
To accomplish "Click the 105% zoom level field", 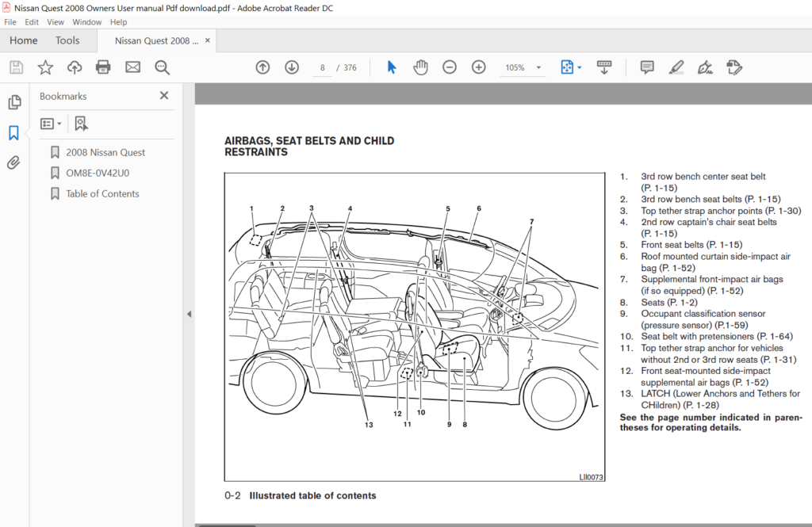I will pos(515,68).
